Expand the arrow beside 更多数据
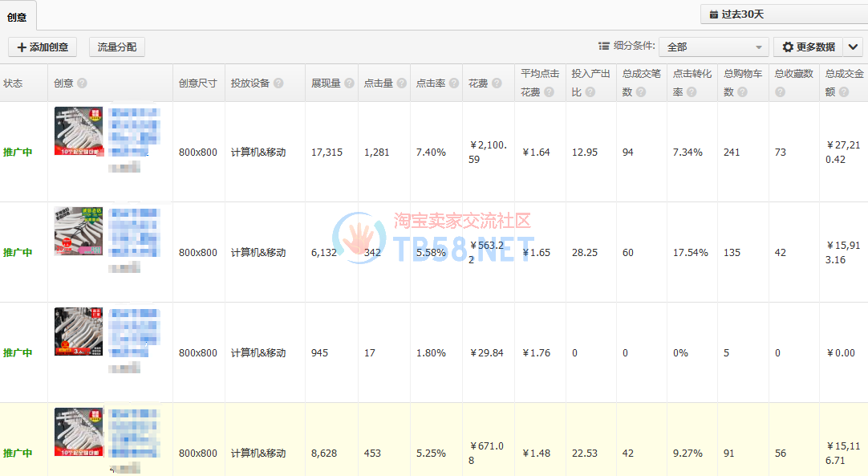 853,47
